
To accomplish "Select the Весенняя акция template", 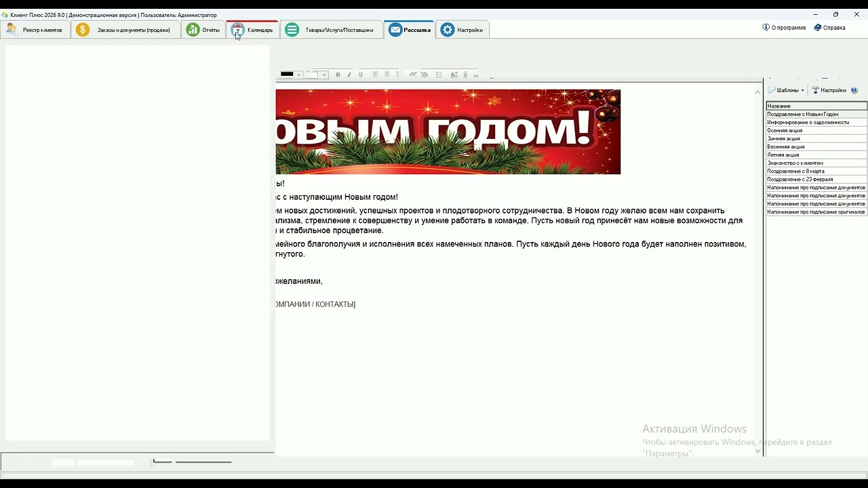I will click(x=816, y=146).
